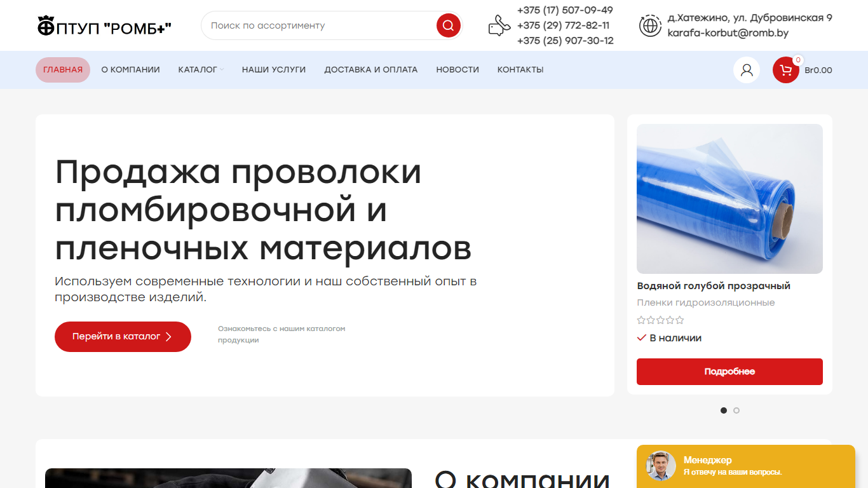
Task: Open the shopping cart icon
Action: tap(786, 70)
